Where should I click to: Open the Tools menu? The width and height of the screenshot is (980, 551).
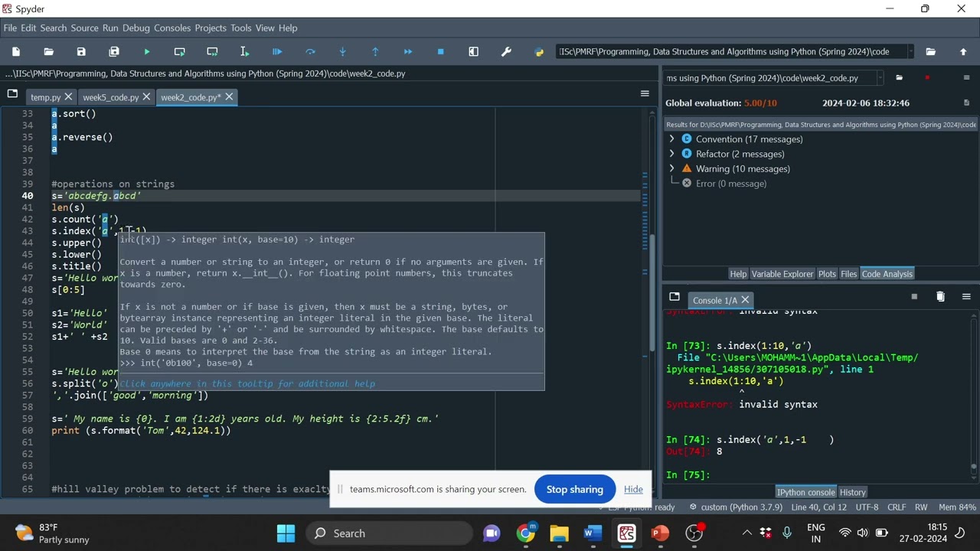[240, 28]
